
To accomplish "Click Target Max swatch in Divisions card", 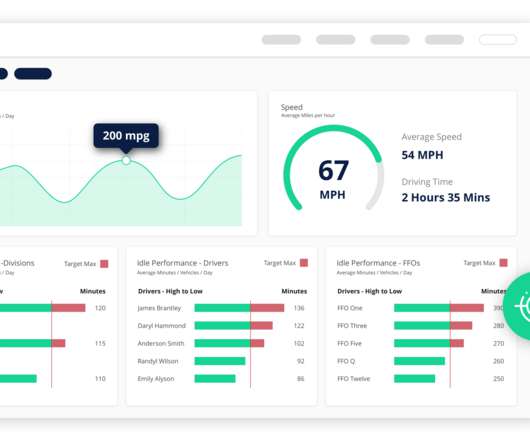I will click(x=104, y=264).
